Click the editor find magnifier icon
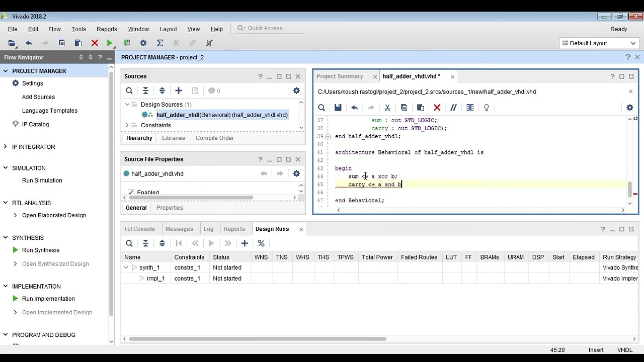The height and width of the screenshot is (362, 644). pos(321,108)
